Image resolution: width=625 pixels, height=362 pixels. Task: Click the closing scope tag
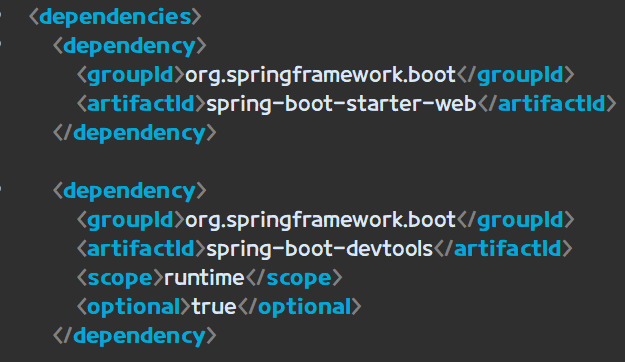coord(294,278)
